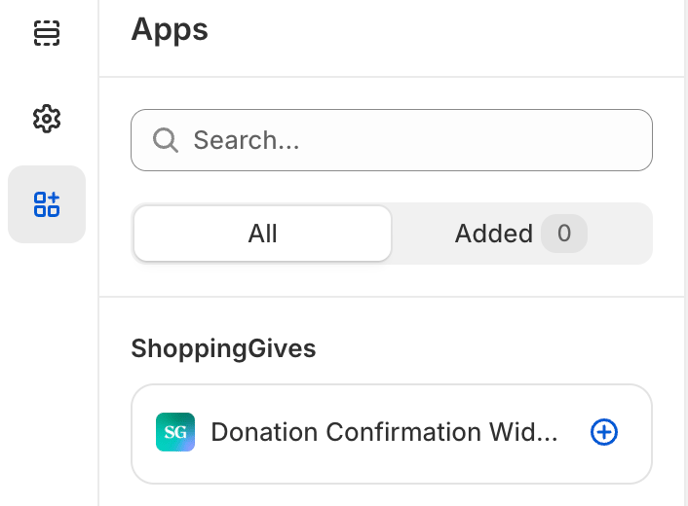Open the Sections panel icon in sidebar
Viewport: 688px width, 506px height.
[47, 33]
